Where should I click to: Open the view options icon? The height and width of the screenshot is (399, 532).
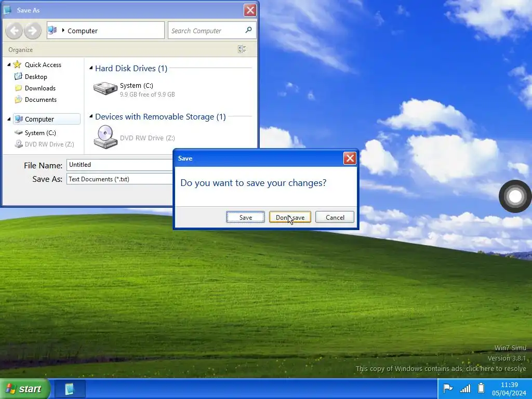242,49
